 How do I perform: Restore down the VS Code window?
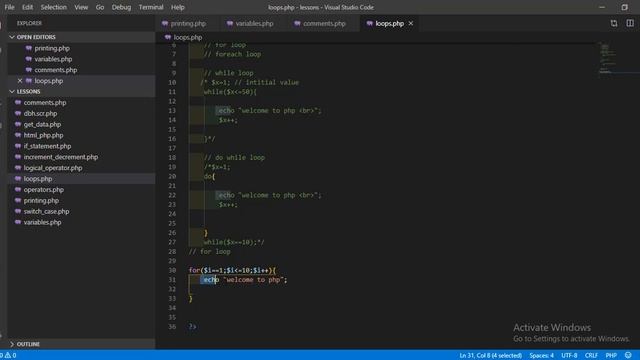pyautogui.click(x=624, y=7)
